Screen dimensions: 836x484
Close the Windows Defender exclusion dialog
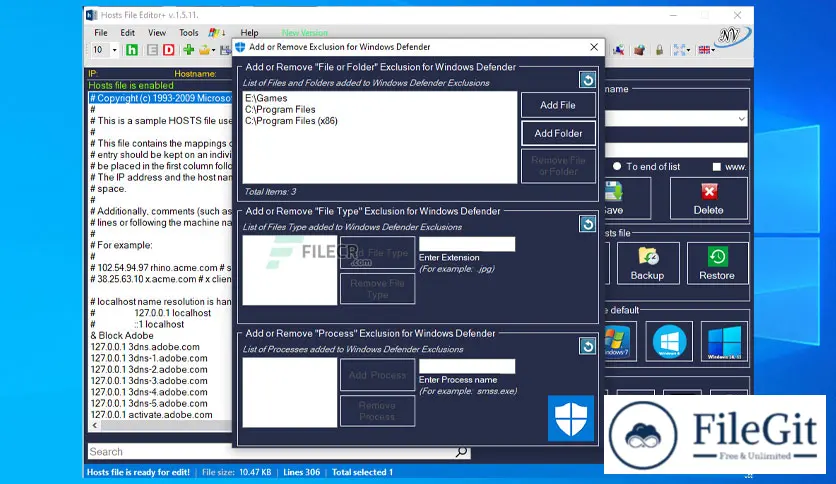(594, 47)
